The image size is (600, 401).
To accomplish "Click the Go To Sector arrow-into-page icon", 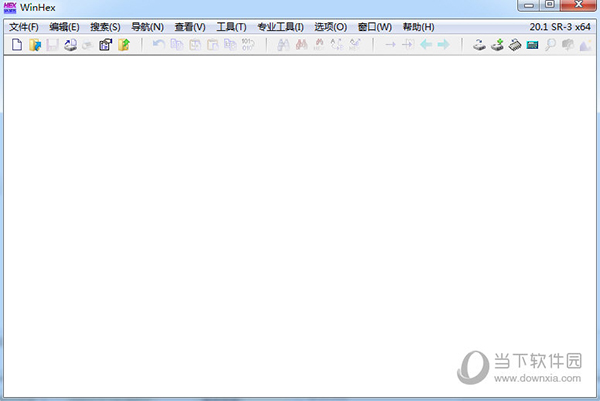I will 408,45.
